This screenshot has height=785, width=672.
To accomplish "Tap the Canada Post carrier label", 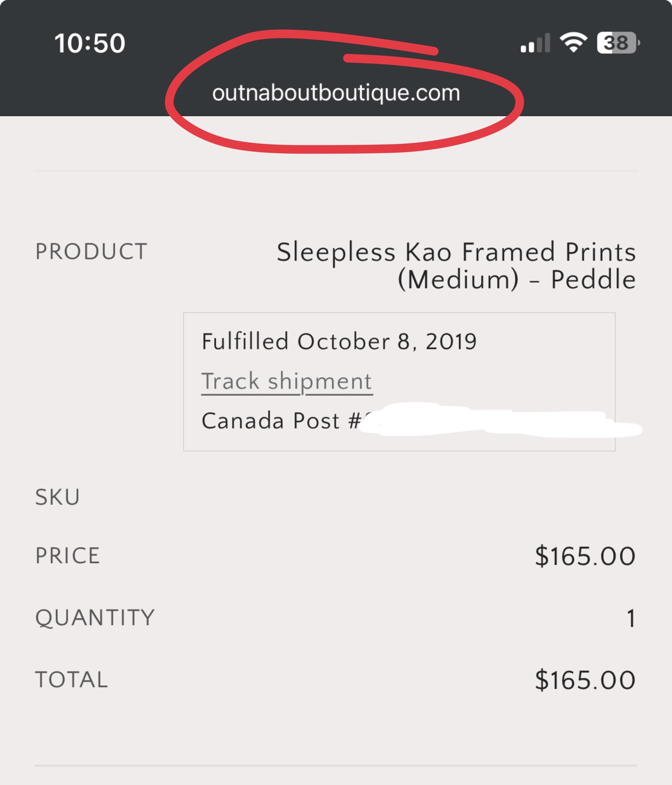I will coord(270,421).
